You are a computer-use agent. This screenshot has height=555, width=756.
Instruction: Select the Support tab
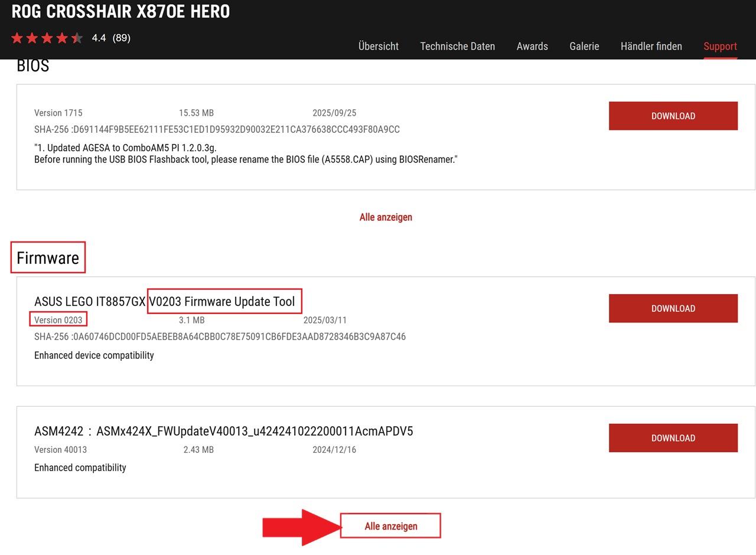pyautogui.click(x=720, y=46)
